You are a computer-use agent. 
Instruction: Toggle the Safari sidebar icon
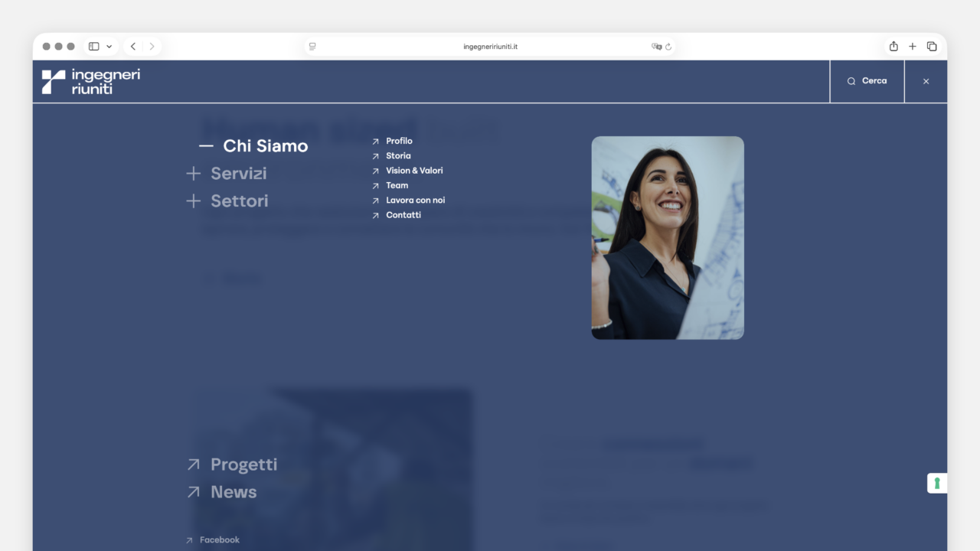pyautogui.click(x=94, y=47)
